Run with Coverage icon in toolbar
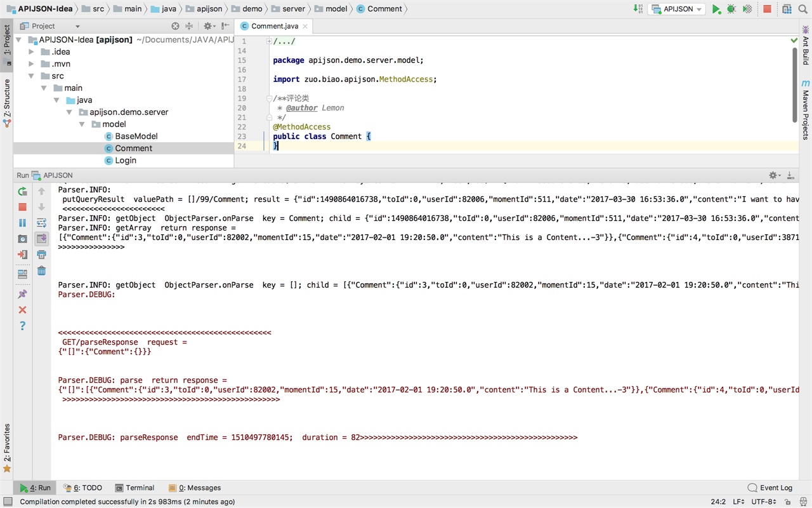Screen dimensions: 812x508 (x=747, y=9)
